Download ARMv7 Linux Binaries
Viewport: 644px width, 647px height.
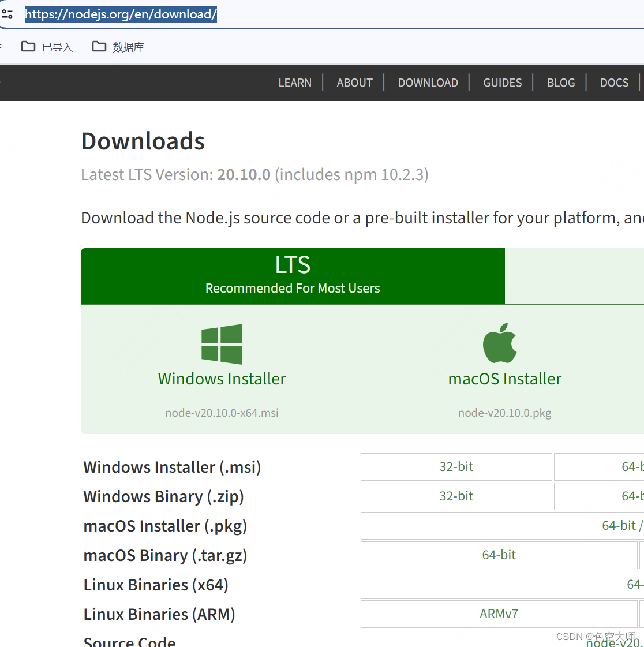coord(499,614)
